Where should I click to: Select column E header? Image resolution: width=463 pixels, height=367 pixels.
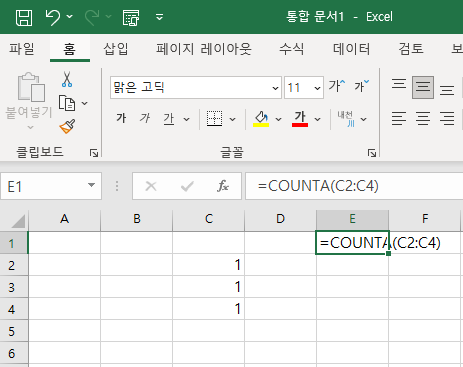pos(352,219)
